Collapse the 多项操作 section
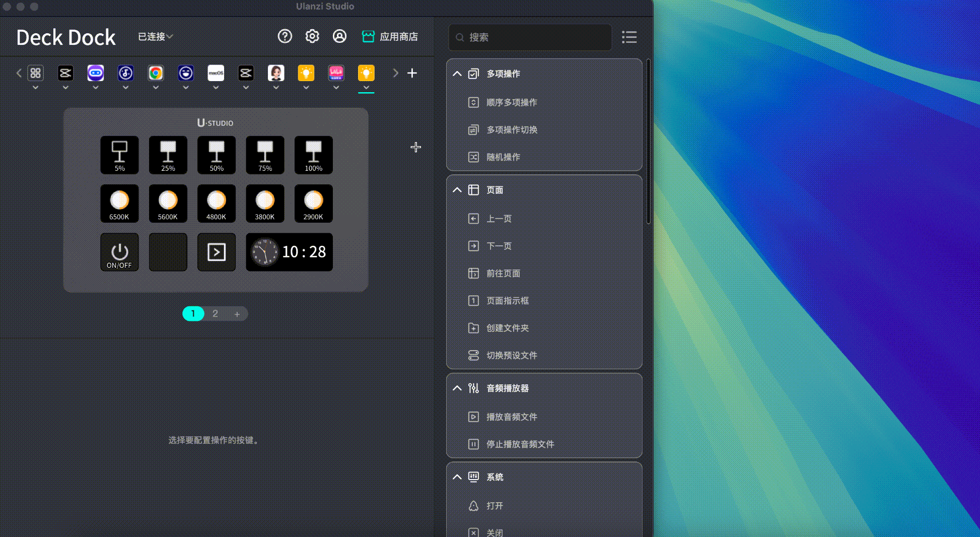 click(457, 74)
